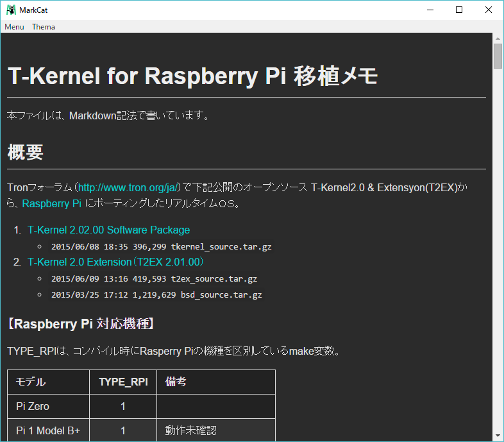
Task: Click the bsd_source.tar.gz code line
Action: pyautogui.click(x=156, y=294)
